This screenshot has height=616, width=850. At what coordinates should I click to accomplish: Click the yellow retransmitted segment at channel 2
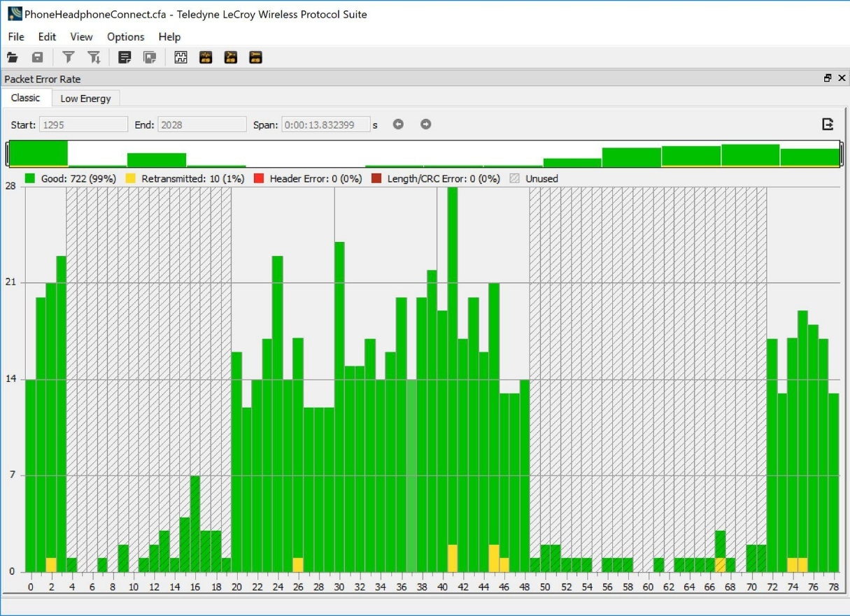51,565
